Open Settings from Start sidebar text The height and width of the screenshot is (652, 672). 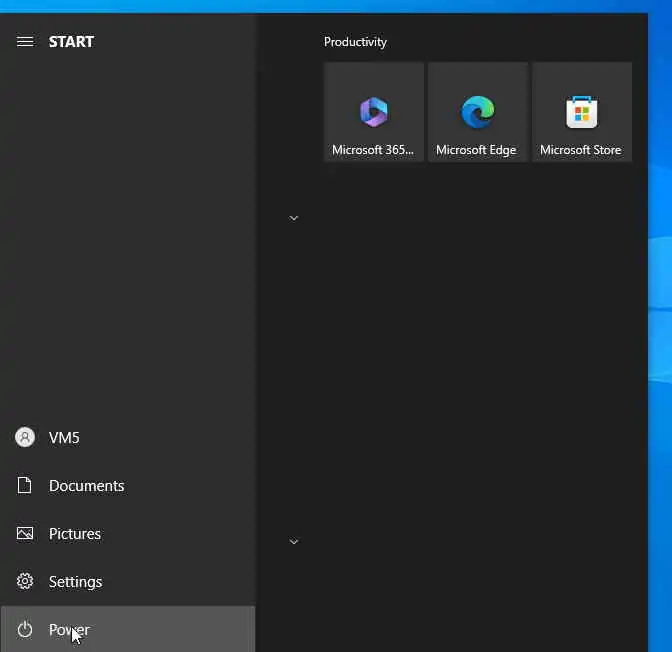[x=75, y=582]
